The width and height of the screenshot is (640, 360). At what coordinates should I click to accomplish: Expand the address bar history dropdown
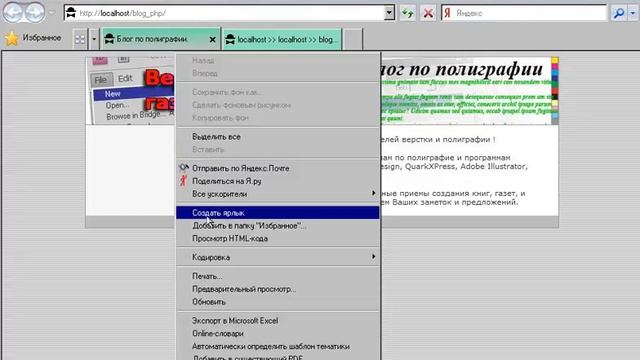tap(389, 13)
